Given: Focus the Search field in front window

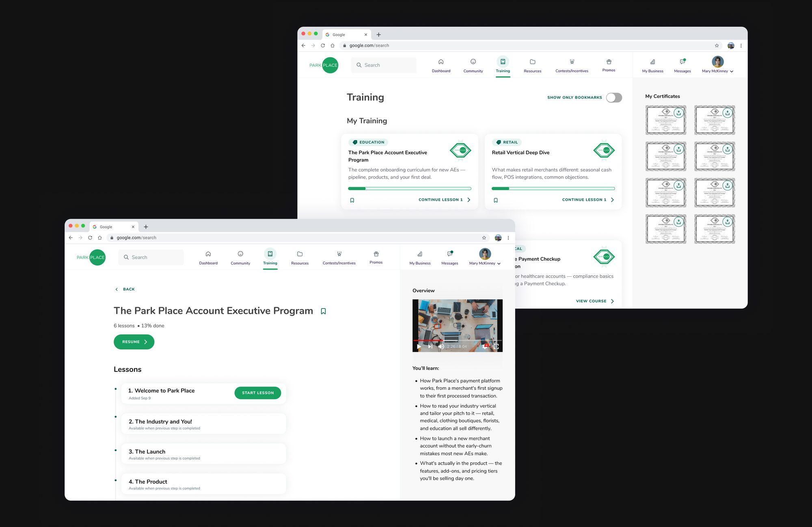Looking at the screenshot, I should point(151,257).
